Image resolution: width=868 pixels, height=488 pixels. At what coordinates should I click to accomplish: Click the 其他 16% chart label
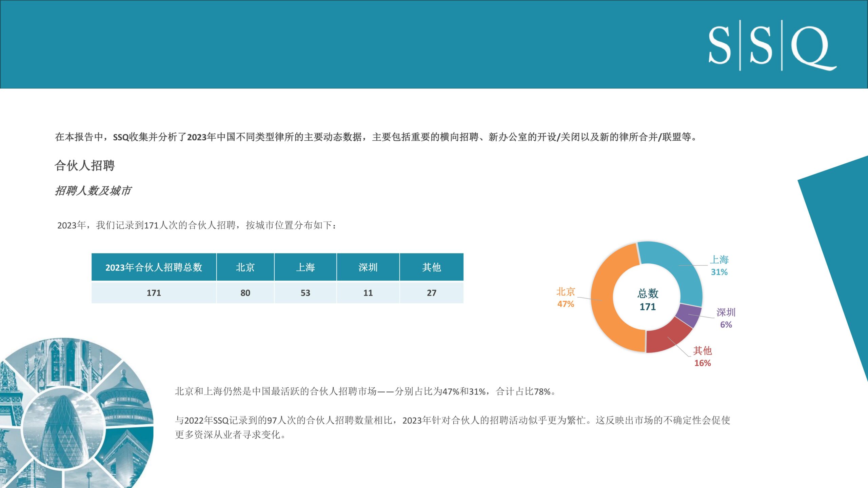(x=702, y=357)
